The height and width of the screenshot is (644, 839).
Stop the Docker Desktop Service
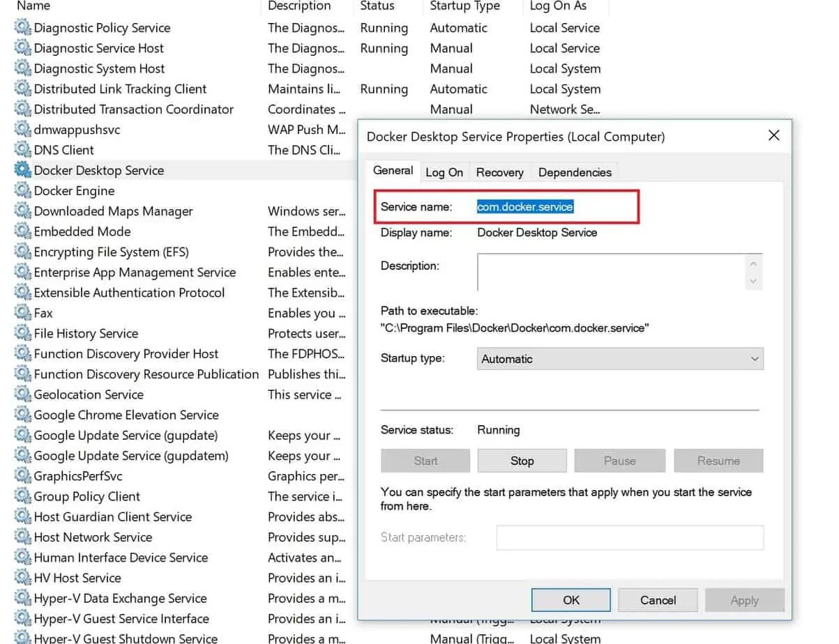pyautogui.click(x=522, y=460)
